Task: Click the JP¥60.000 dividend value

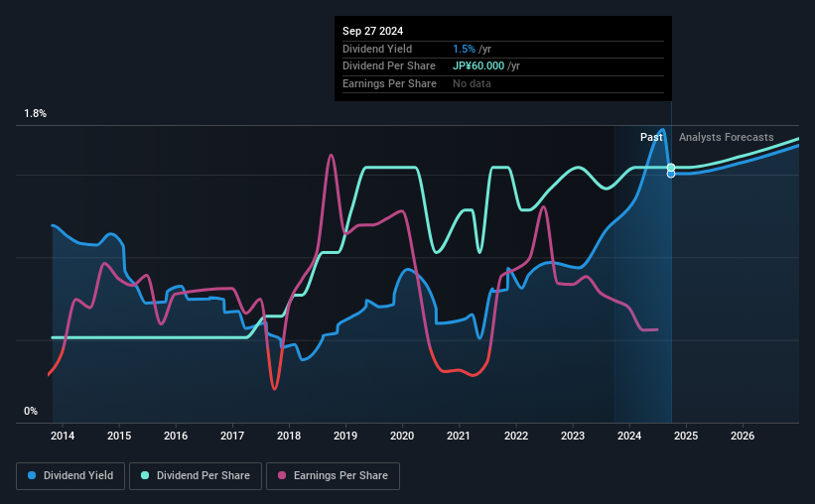Action: pos(478,66)
